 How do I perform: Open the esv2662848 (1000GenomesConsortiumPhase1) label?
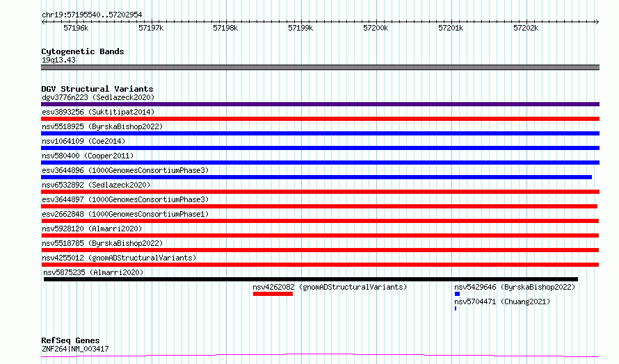point(125,214)
